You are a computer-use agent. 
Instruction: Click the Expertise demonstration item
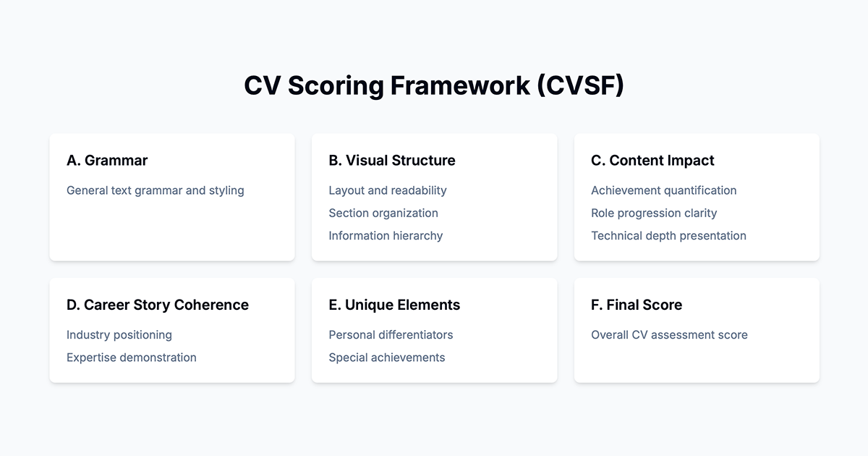(132, 357)
